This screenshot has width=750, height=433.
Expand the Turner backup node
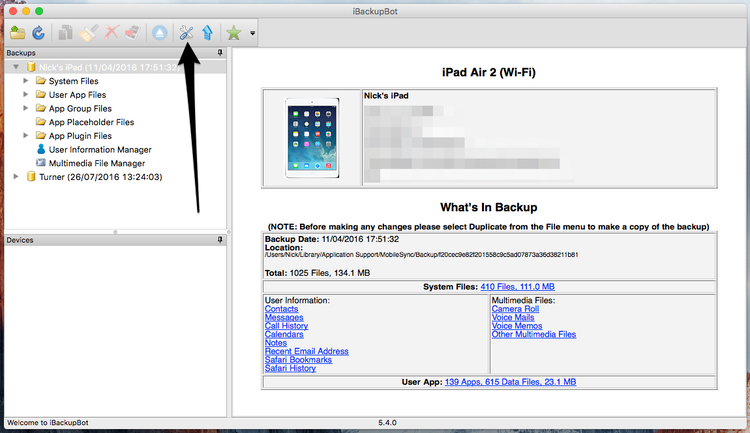(x=16, y=177)
